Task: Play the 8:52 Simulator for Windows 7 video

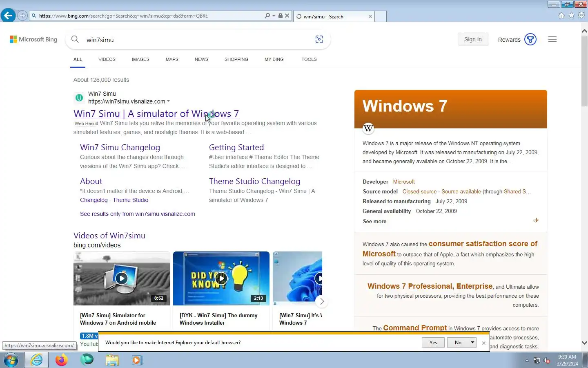Action: pos(122,278)
